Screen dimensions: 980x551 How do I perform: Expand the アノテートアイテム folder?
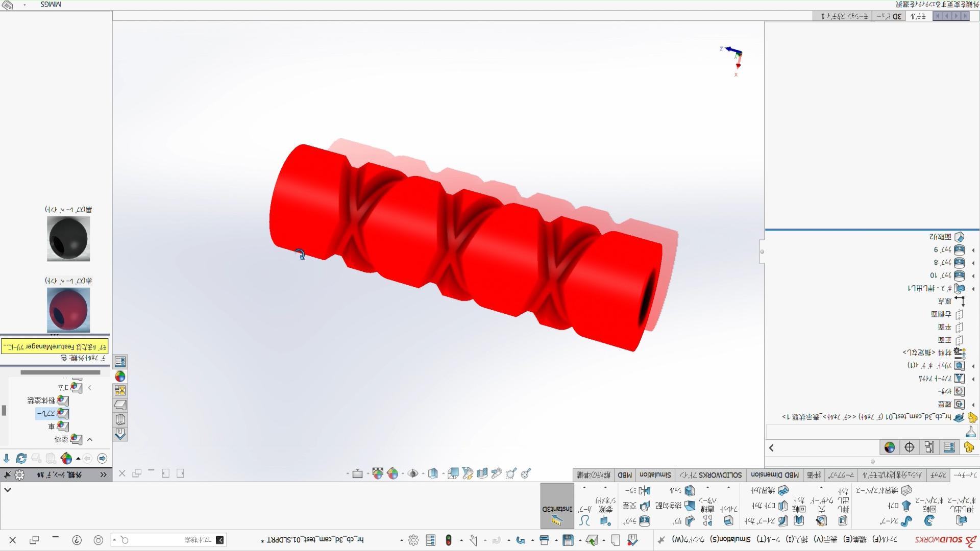973,379
